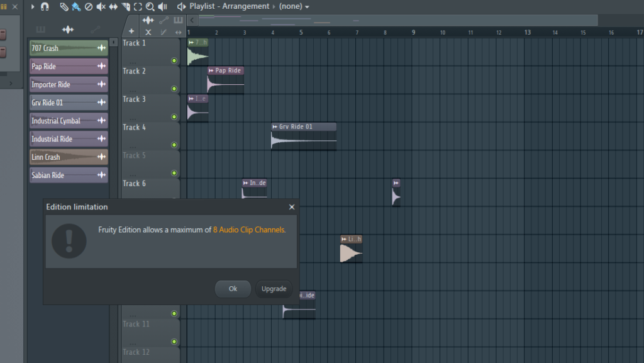The height and width of the screenshot is (363, 644).
Task: Click the playlist overview scrollbar
Action: tap(397, 20)
